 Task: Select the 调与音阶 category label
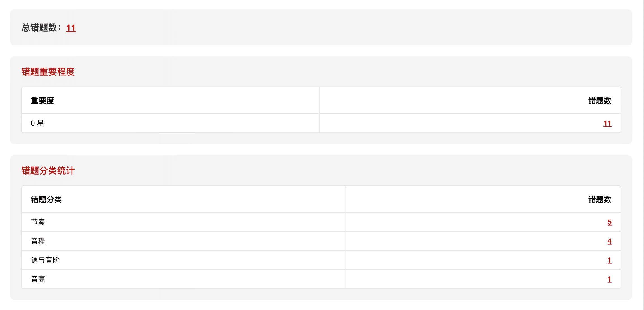pyautogui.click(x=45, y=260)
